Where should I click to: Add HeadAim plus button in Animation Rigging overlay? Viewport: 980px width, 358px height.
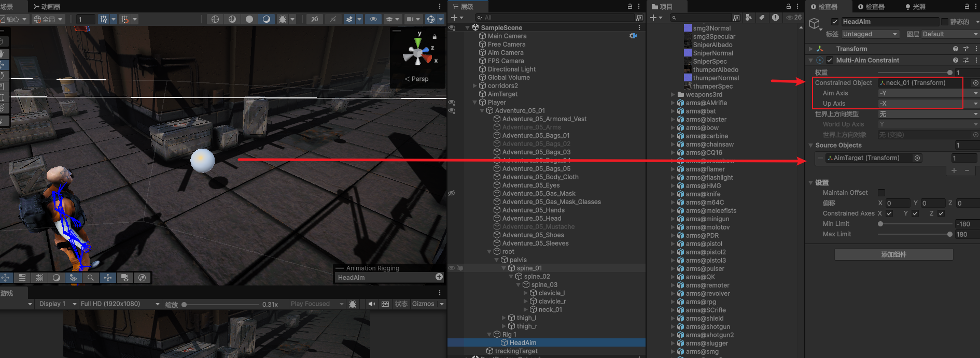[439, 277]
